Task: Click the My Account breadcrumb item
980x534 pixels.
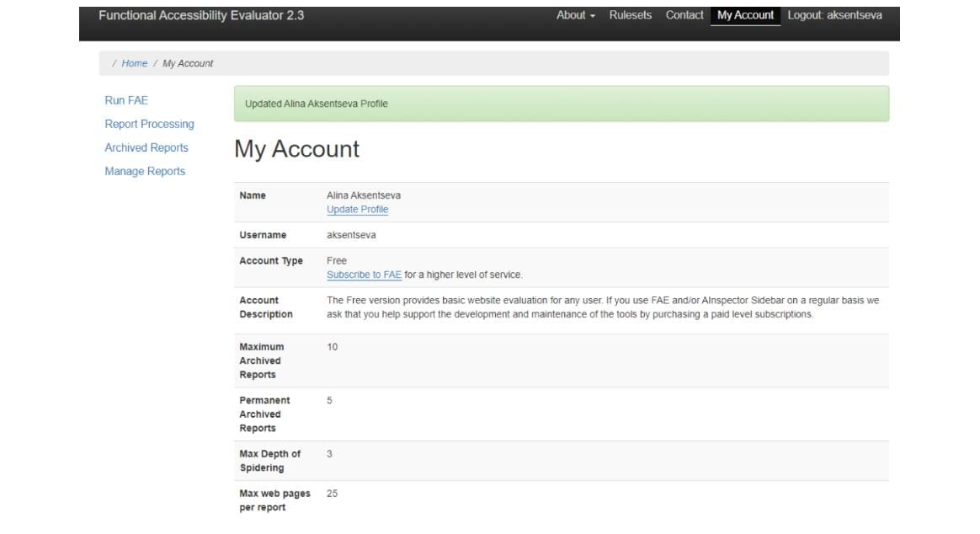Action: [188, 63]
